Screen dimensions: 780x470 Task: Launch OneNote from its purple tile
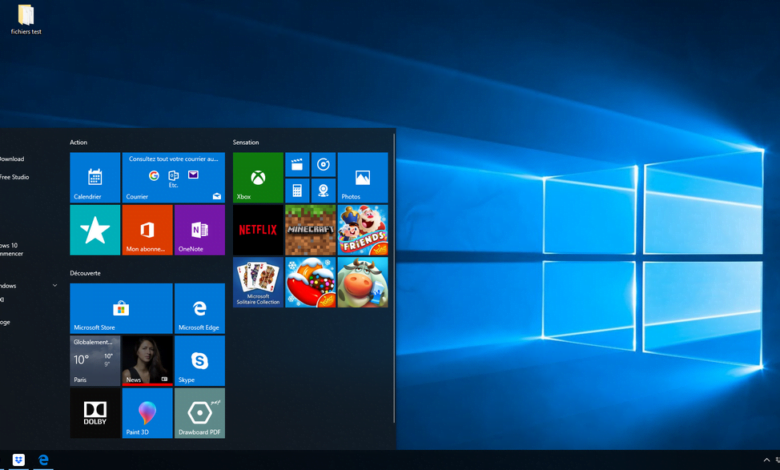click(x=199, y=230)
